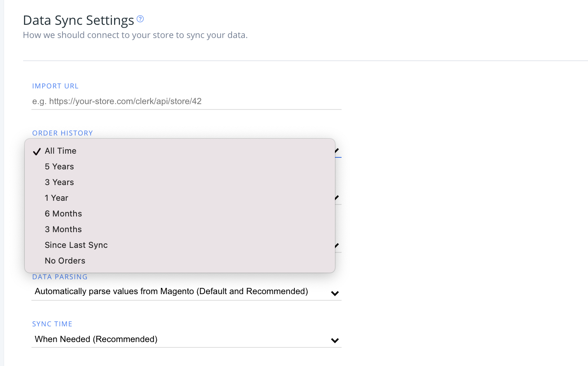Click the SYNC TIME label

(x=52, y=324)
